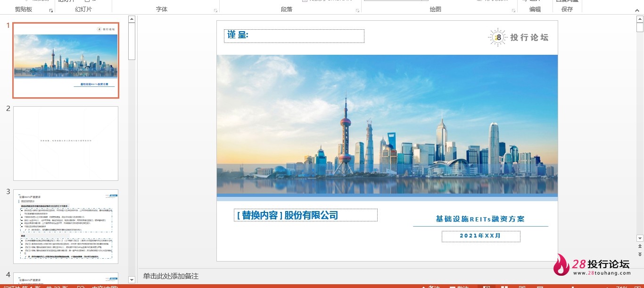Select slide 3 thumbnail 公募REITs严查要求

point(66,227)
